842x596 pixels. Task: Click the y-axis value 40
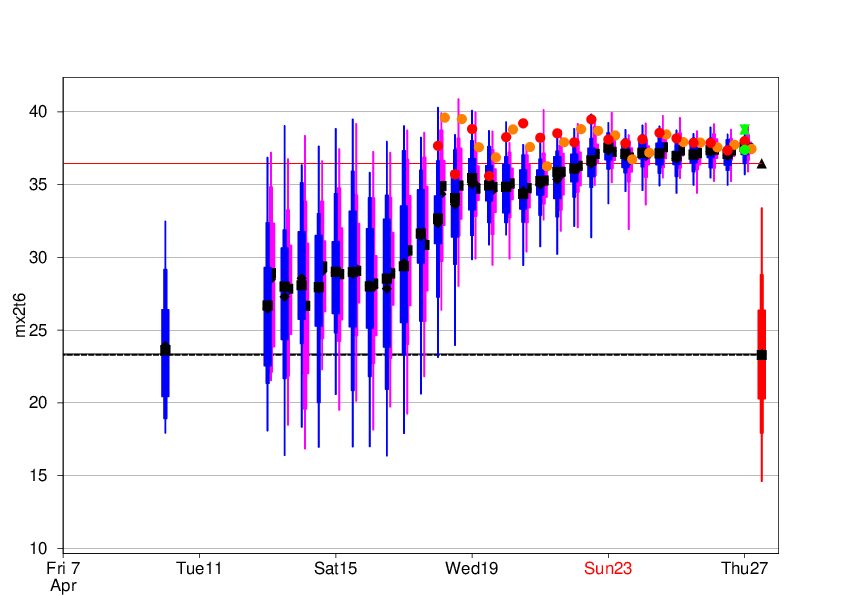point(38,112)
